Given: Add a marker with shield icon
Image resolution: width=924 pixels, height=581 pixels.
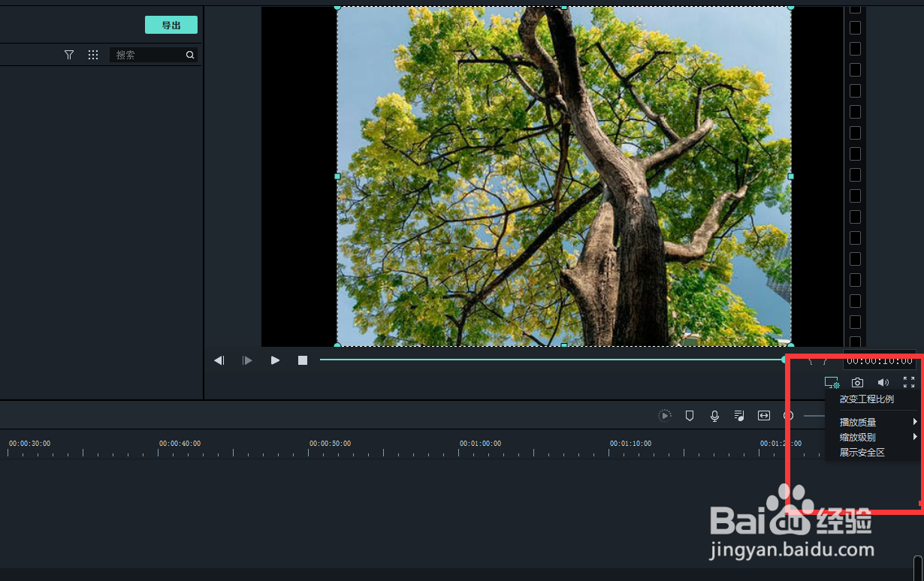Looking at the screenshot, I should tap(690, 416).
